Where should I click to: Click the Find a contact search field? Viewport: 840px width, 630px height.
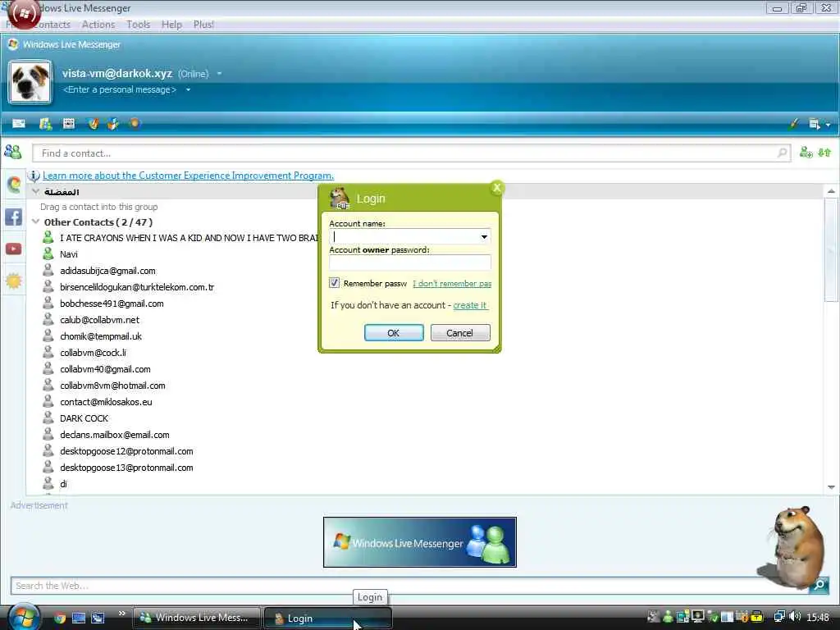click(x=412, y=153)
